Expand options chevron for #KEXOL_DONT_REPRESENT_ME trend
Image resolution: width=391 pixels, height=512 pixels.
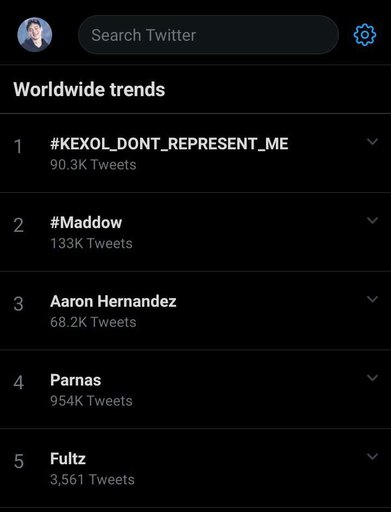coord(372,142)
